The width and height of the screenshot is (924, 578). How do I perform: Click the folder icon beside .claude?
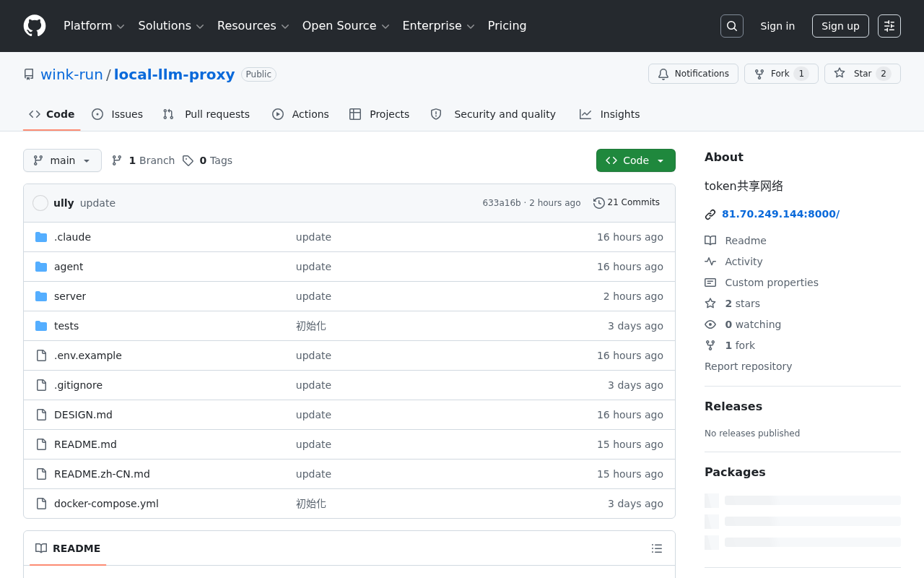coord(41,237)
